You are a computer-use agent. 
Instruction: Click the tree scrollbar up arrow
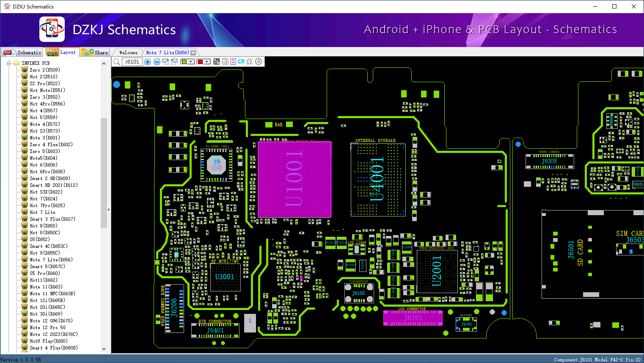click(104, 64)
